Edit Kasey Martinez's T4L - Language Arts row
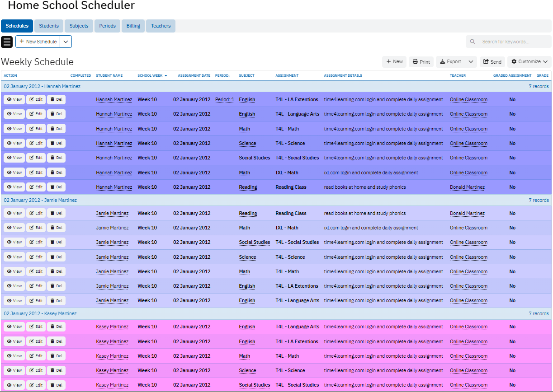The image size is (553, 392). 36,327
